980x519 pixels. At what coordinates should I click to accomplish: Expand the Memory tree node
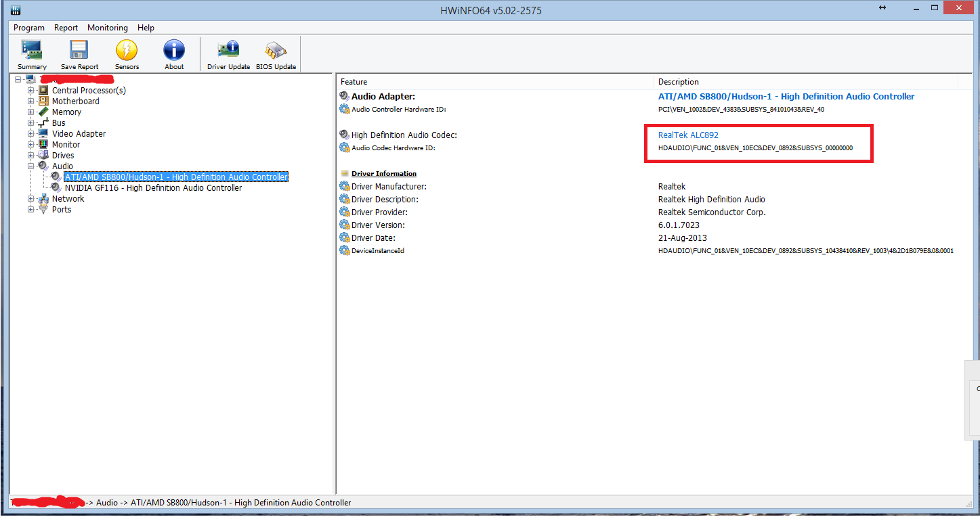tap(30, 112)
